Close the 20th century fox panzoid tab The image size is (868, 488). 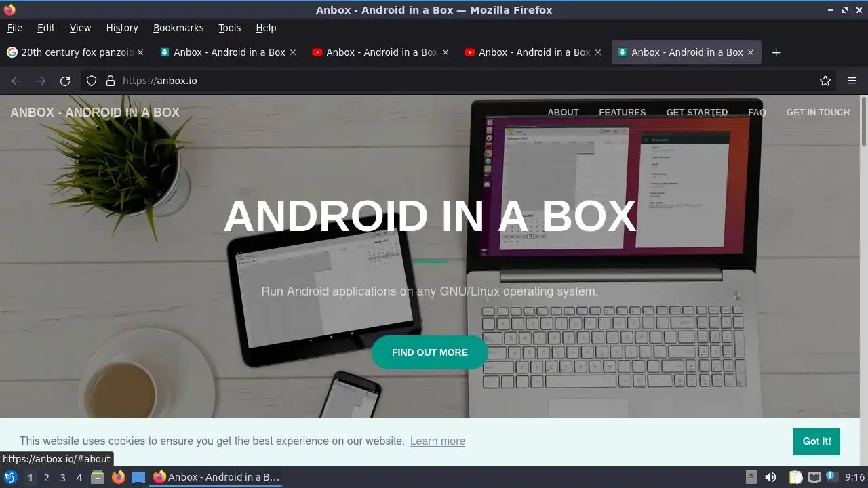[x=140, y=52]
